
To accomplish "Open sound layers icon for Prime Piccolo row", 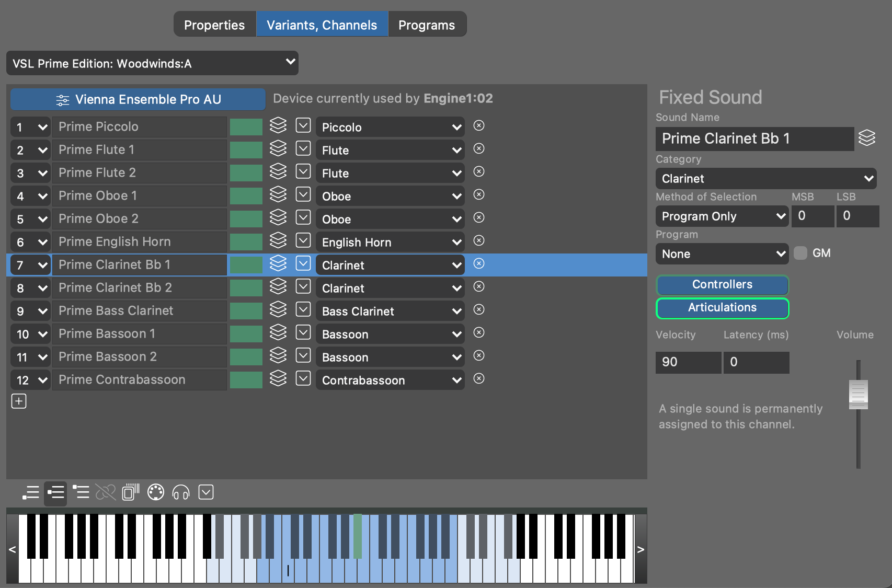I will (x=278, y=125).
